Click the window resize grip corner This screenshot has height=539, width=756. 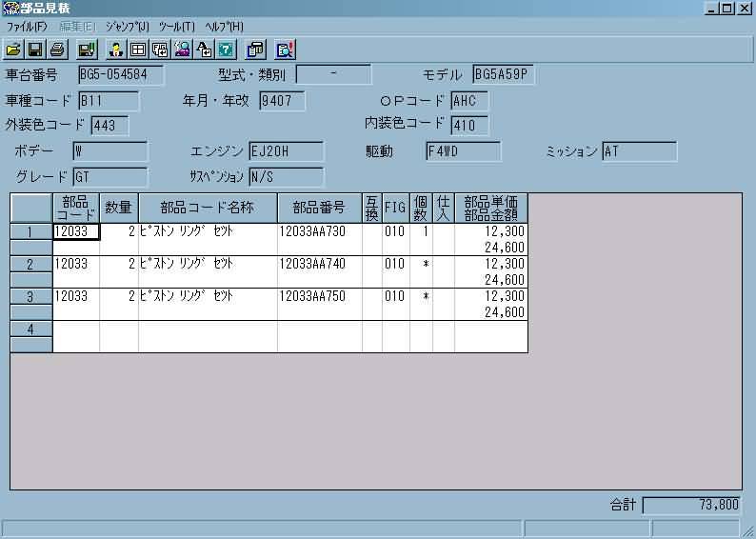coord(748,530)
